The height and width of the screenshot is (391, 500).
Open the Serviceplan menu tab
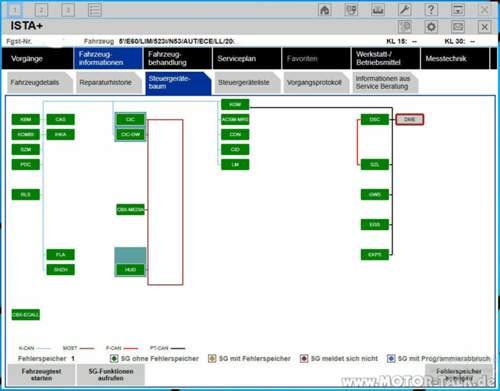point(247,58)
